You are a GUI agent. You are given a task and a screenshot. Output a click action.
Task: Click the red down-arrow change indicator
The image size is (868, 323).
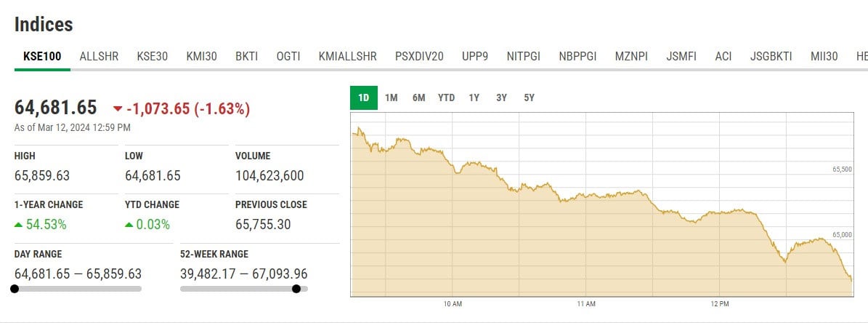click(118, 109)
